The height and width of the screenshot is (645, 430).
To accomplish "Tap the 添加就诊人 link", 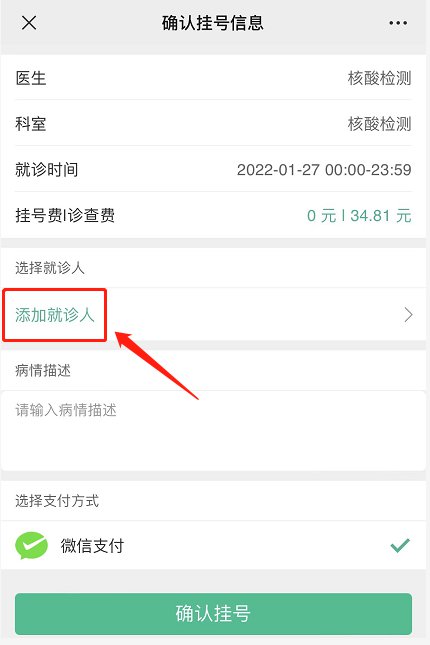I will (x=55, y=315).
